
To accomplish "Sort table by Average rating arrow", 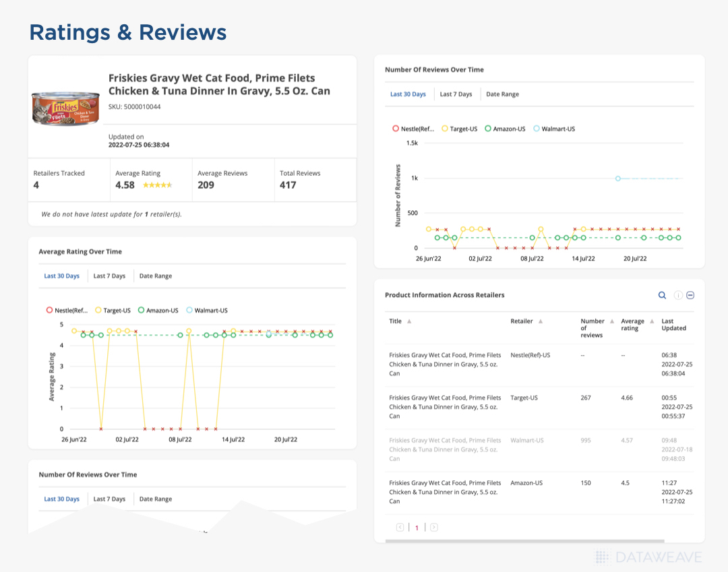I will tap(652, 321).
